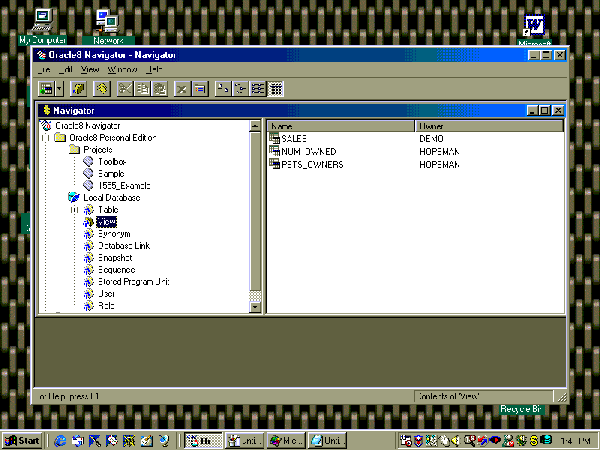The height and width of the screenshot is (450, 600).
Task: Select the Snapshot tree item
Action: [x=115, y=258]
